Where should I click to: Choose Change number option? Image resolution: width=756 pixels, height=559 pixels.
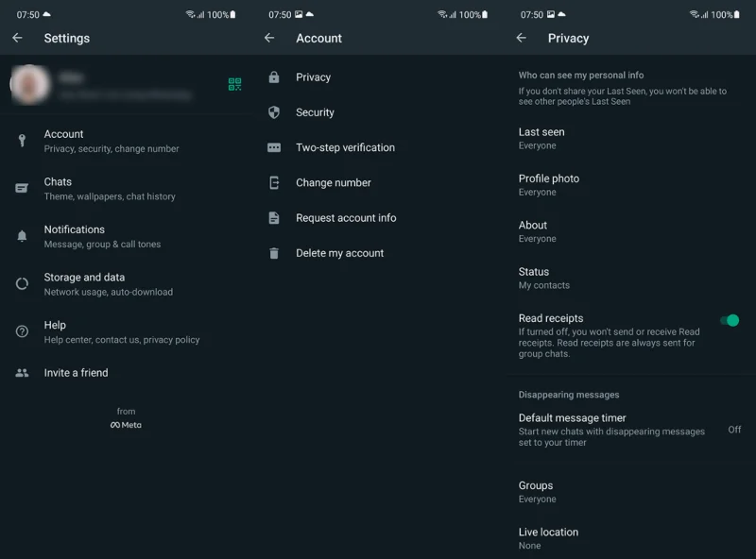[x=378, y=182]
